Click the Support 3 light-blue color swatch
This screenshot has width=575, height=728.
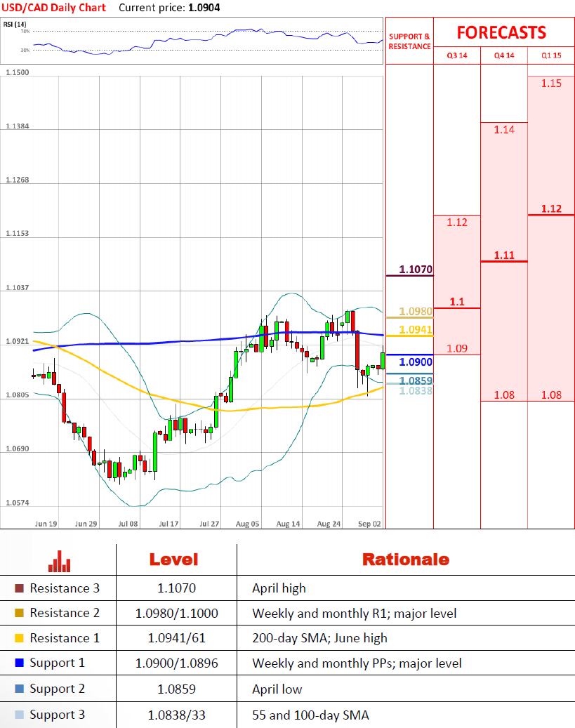point(19,715)
